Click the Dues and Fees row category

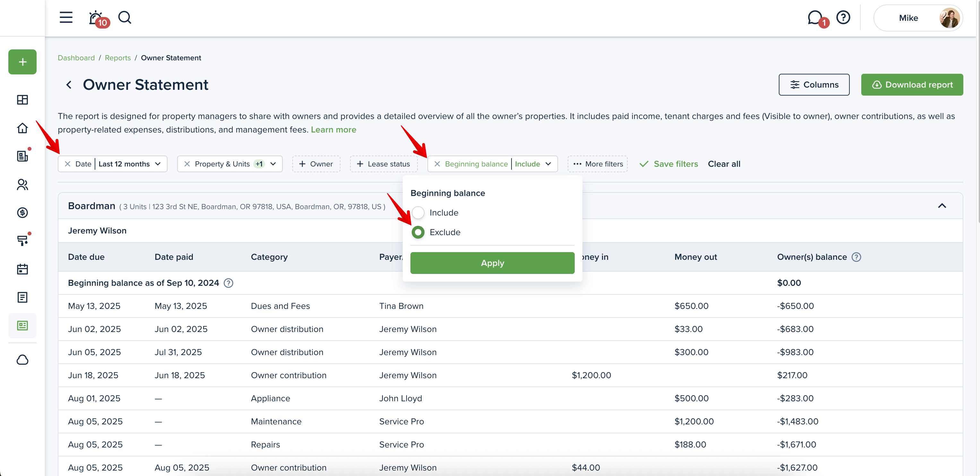280,306
